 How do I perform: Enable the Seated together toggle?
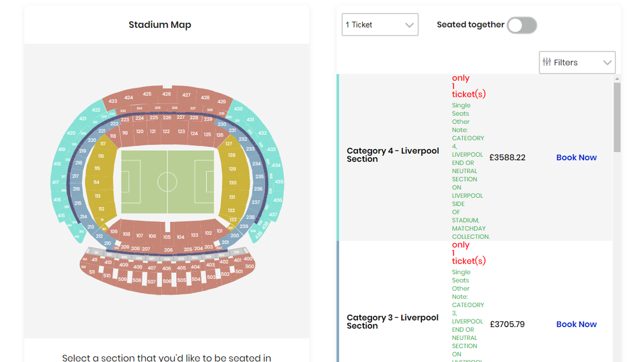522,25
